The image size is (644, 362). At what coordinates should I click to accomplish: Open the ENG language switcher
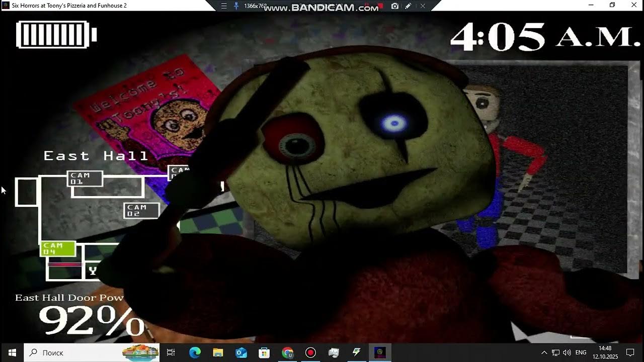coord(581,352)
